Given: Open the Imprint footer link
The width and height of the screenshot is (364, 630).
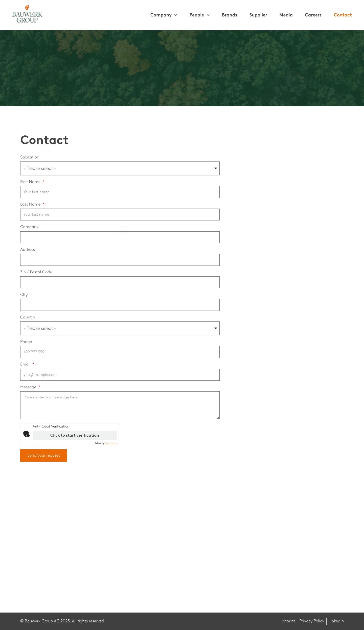Looking at the screenshot, I should pos(288,621).
